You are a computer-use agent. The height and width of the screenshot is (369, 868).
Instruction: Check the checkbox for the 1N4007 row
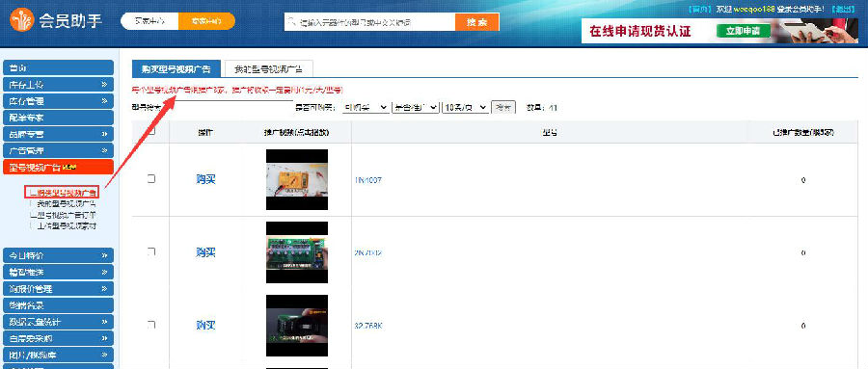[151, 179]
